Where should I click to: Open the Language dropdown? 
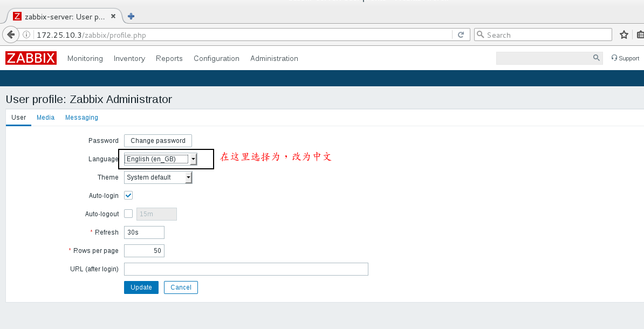pos(161,159)
